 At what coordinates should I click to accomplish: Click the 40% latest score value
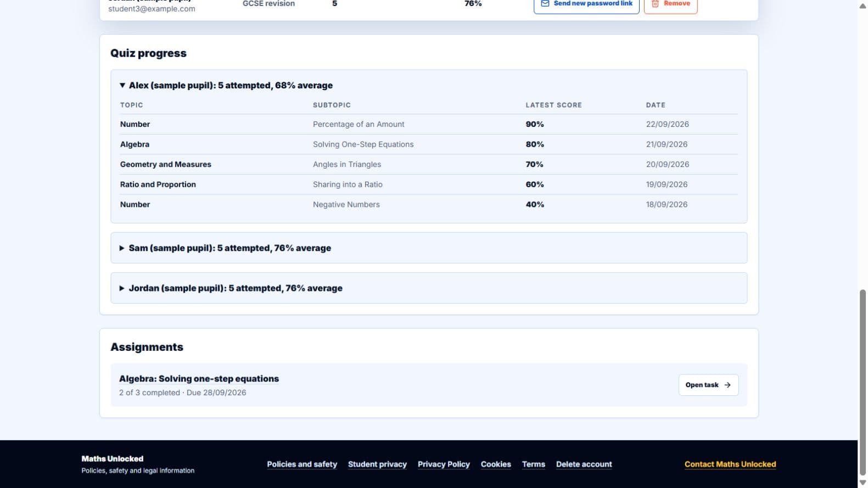(535, 204)
